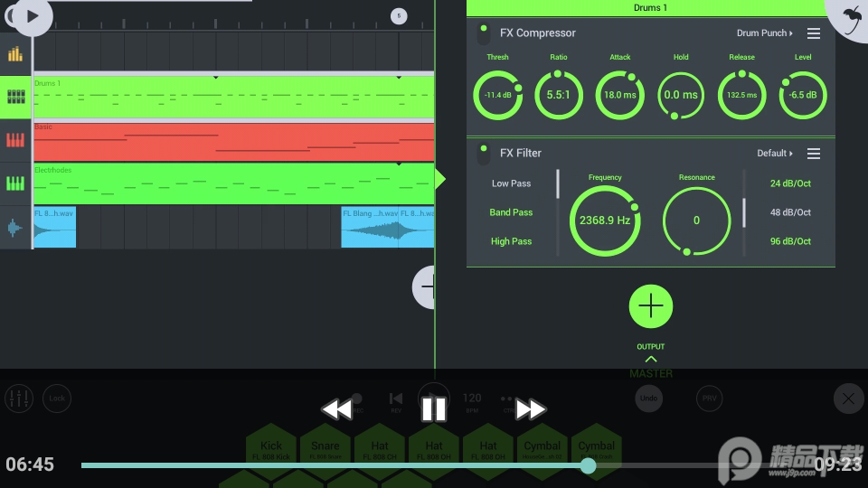Click the Thresh knob showing -11.4 dB
The width and height of the screenshot is (868, 488).
point(497,95)
